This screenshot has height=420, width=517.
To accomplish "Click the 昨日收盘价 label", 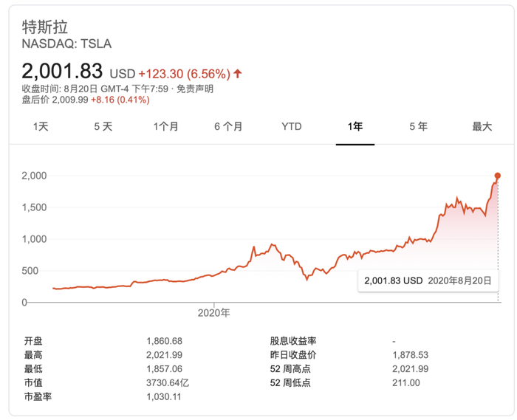I will pos(293,355).
